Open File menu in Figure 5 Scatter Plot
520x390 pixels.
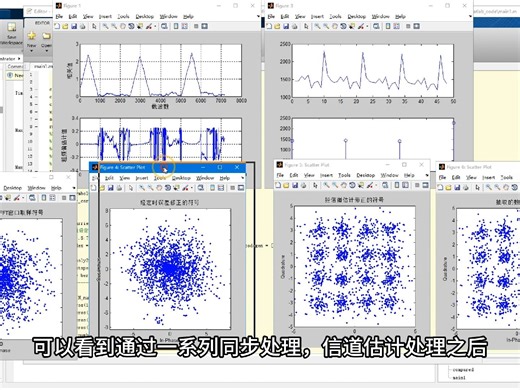(x=280, y=175)
